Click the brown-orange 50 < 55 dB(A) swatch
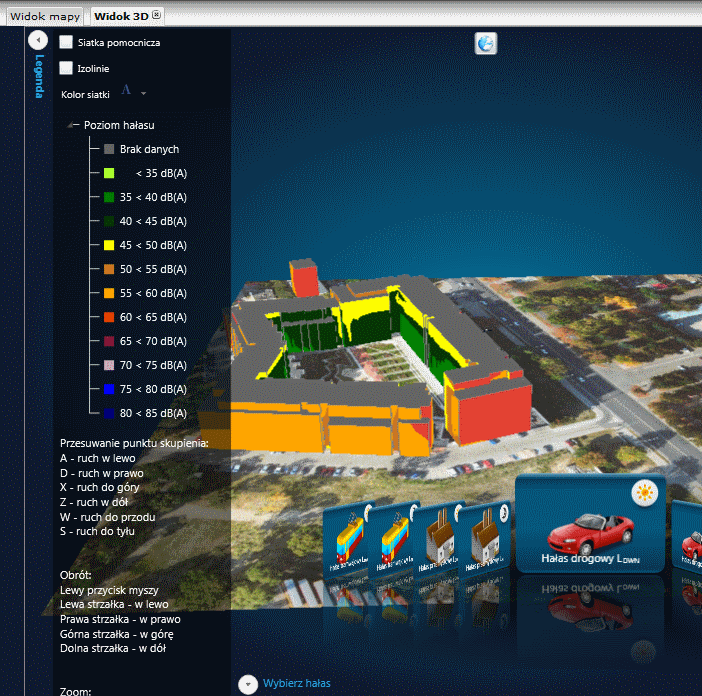The image size is (702, 696). coord(109,269)
